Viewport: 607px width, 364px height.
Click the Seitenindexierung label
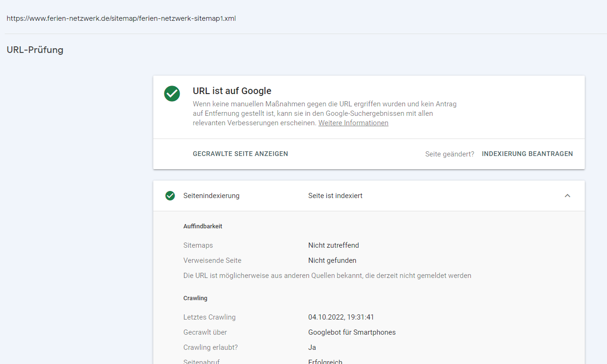coord(211,196)
